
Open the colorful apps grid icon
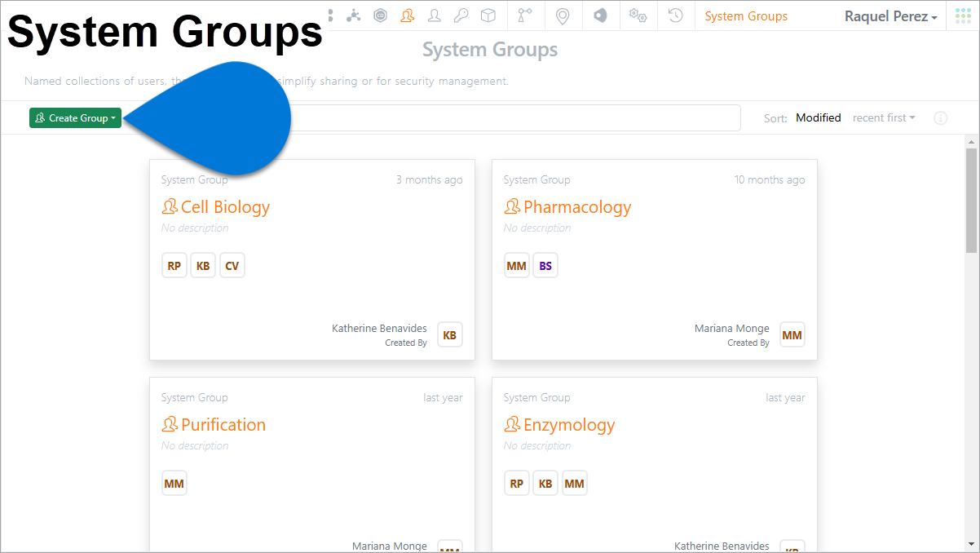(963, 15)
